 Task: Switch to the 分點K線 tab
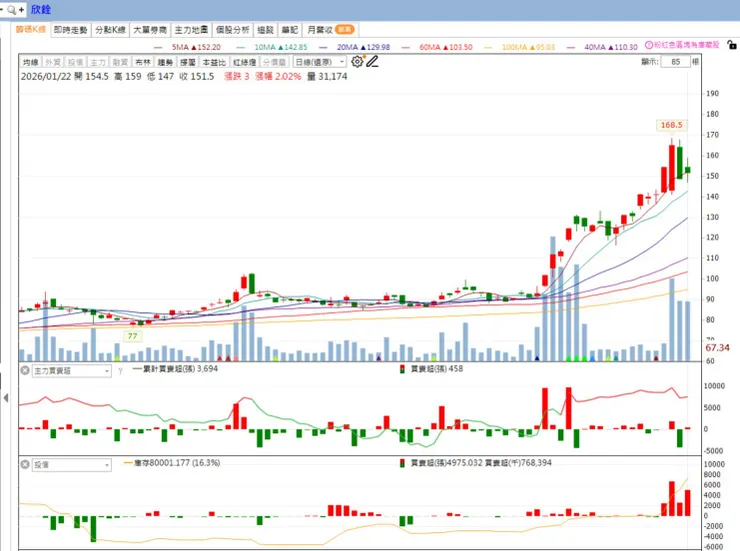click(110, 30)
